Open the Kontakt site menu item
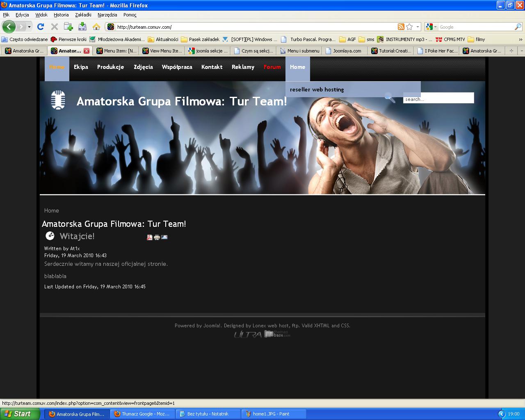Viewport: 525px width, 420px height. [212, 67]
